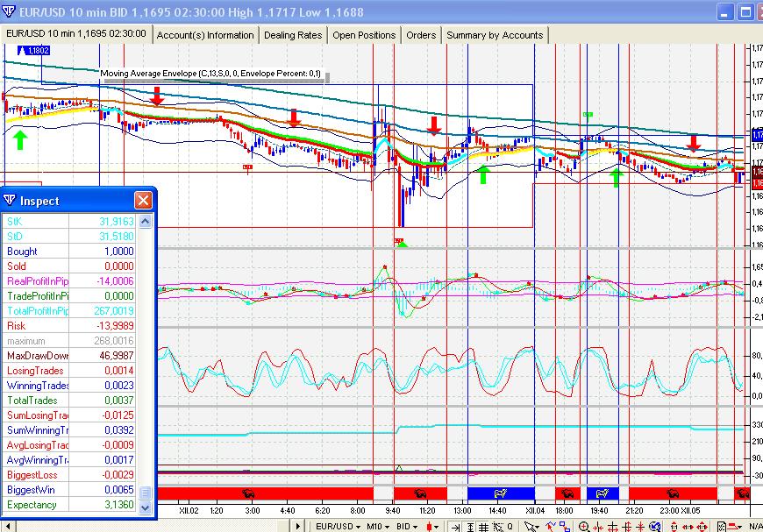Viewport: 763px width, 532px height.
Task: Click the blue bull segment in bottom strip
Action: 500,493
